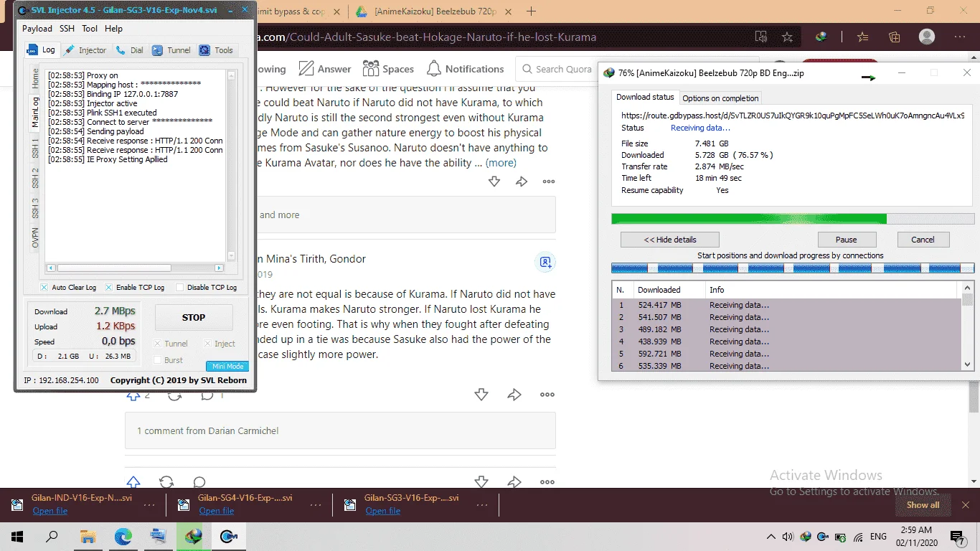Open the Help menu in SVL Injector

point(113,29)
